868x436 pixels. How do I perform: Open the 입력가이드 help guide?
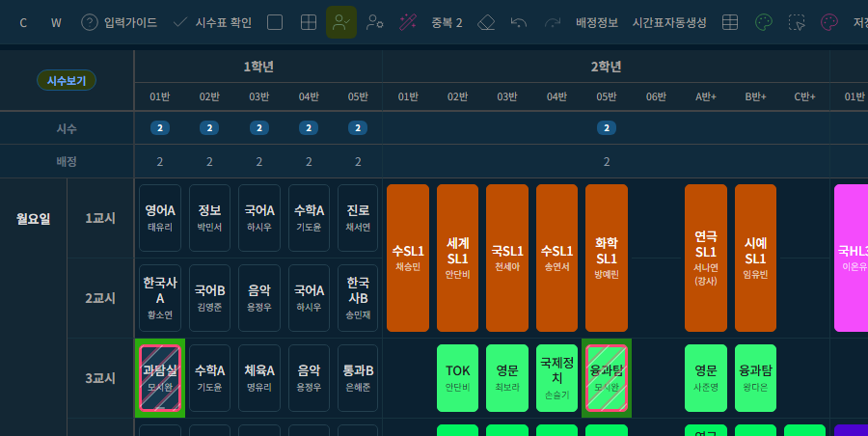119,23
